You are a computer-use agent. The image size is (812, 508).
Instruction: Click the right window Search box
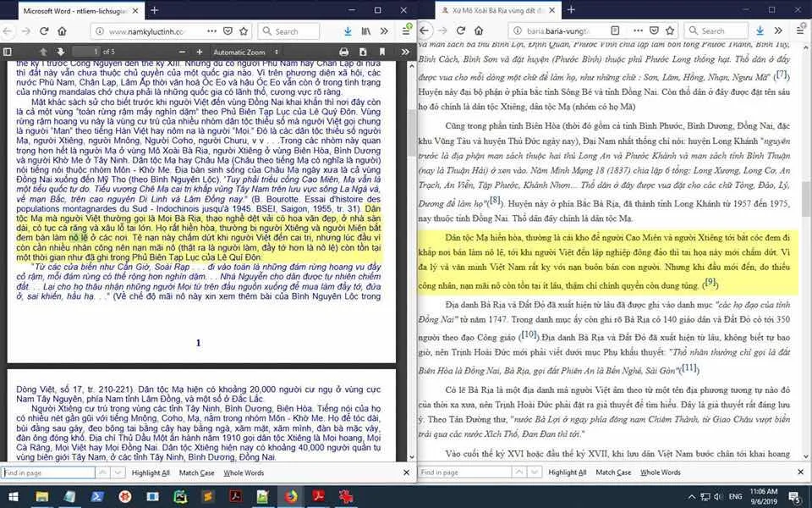(716, 30)
